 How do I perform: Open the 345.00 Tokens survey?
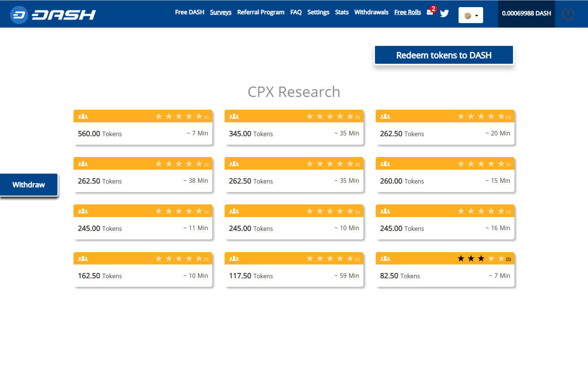pos(294,127)
